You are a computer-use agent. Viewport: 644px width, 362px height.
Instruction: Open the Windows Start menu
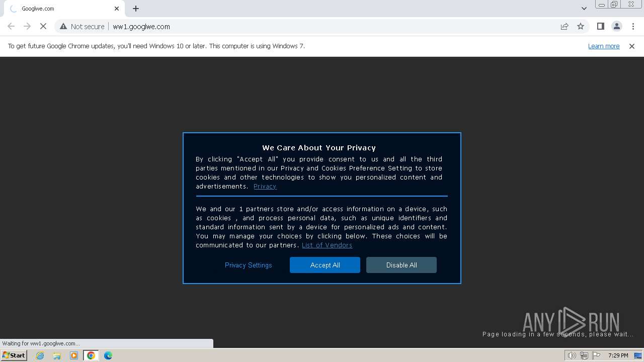pyautogui.click(x=14, y=355)
